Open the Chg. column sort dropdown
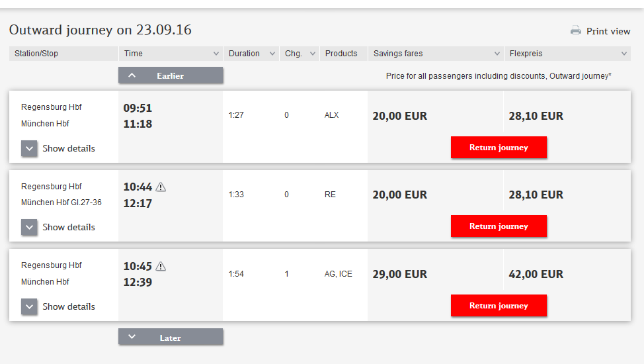Image resolution: width=644 pixels, height=364 pixels. [313, 54]
